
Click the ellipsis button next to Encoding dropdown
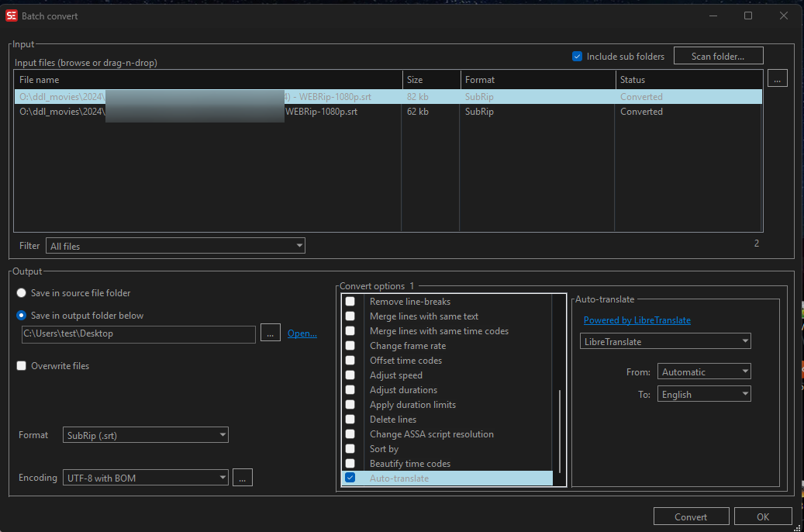(x=242, y=478)
